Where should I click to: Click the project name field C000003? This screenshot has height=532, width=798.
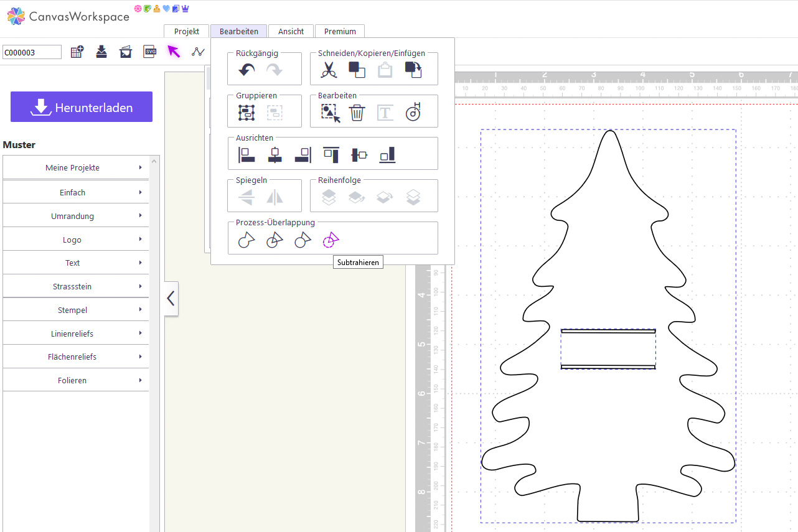(x=32, y=52)
